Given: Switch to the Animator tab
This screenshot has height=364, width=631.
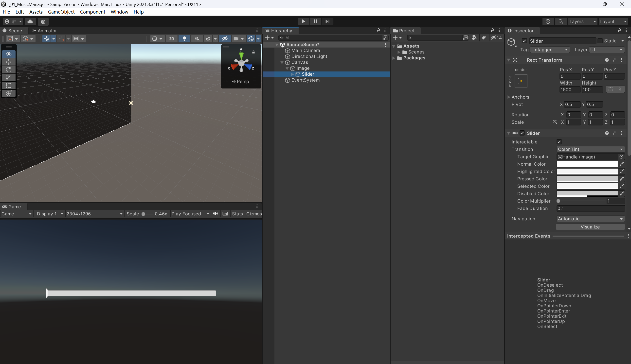Looking at the screenshot, I should [x=45, y=31].
